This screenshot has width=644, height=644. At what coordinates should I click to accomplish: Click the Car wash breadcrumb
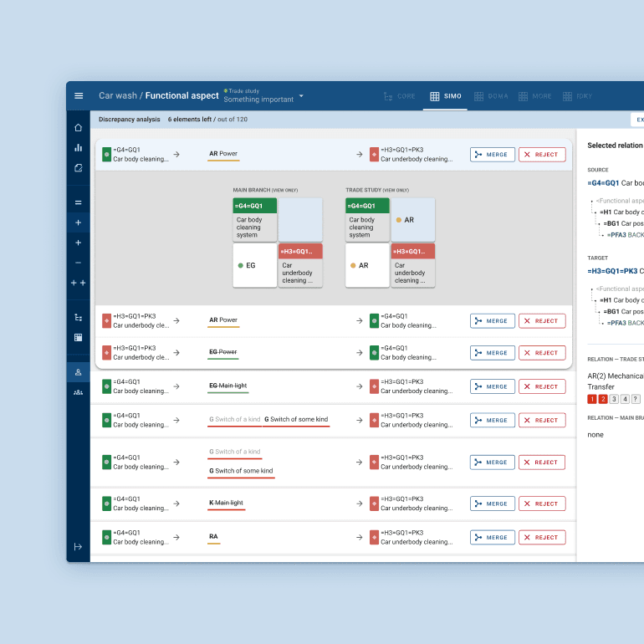click(x=118, y=95)
